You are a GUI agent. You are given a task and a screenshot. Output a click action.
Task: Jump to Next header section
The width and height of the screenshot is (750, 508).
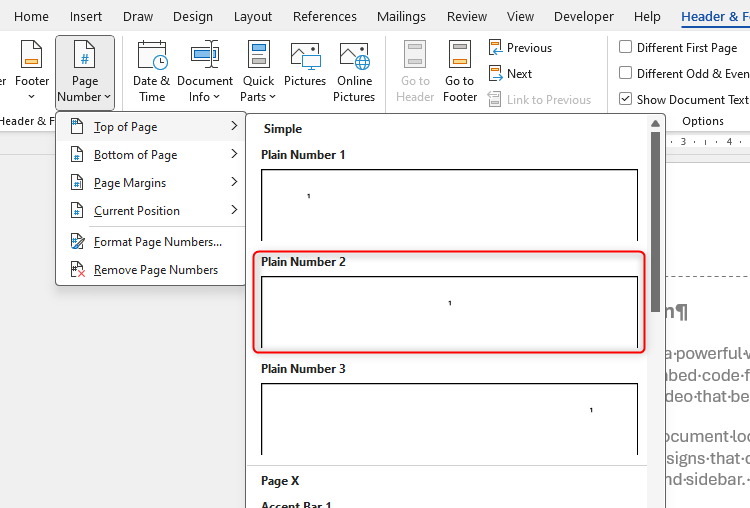pyautogui.click(x=510, y=74)
